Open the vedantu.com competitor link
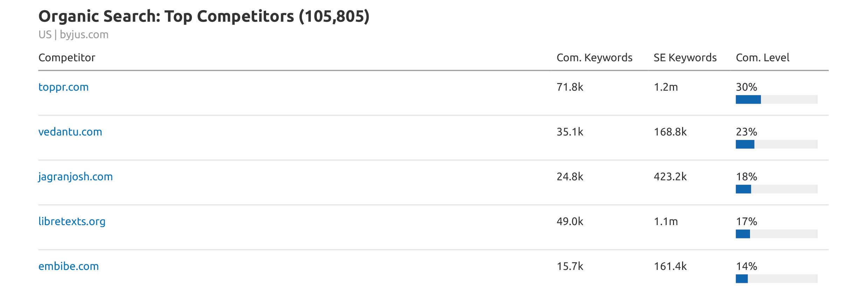The image size is (868, 300). [70, 132]
